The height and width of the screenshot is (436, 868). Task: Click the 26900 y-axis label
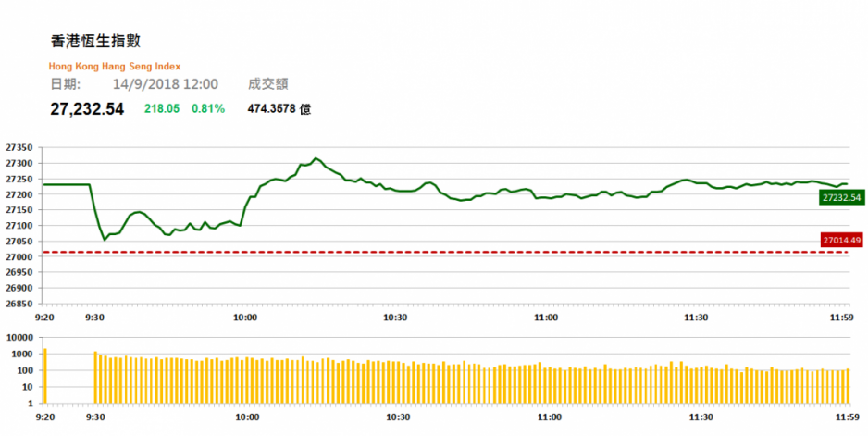19,288
